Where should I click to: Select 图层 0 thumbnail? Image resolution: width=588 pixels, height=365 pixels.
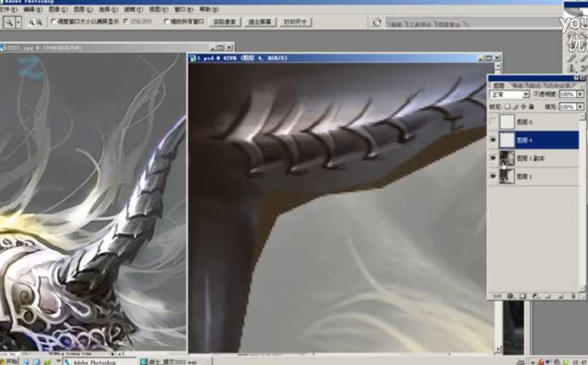pos(507,121)
